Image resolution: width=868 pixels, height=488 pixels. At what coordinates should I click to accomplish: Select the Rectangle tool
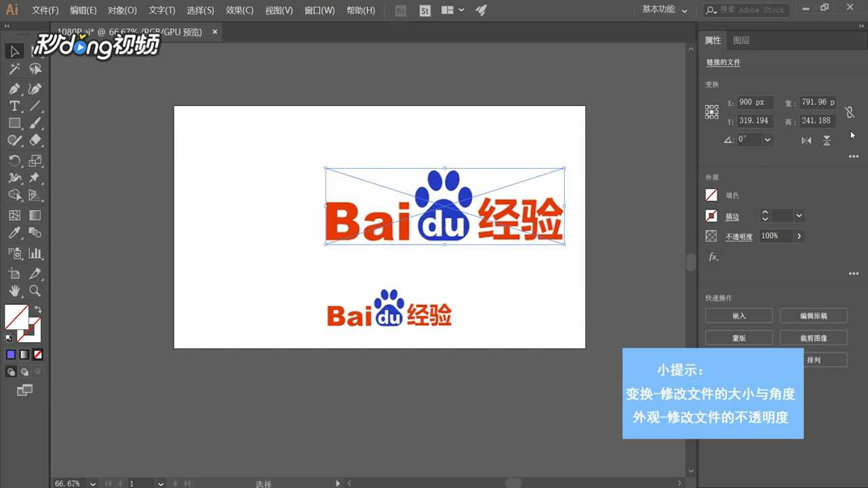pyautogui.click(x=14, y=123)
